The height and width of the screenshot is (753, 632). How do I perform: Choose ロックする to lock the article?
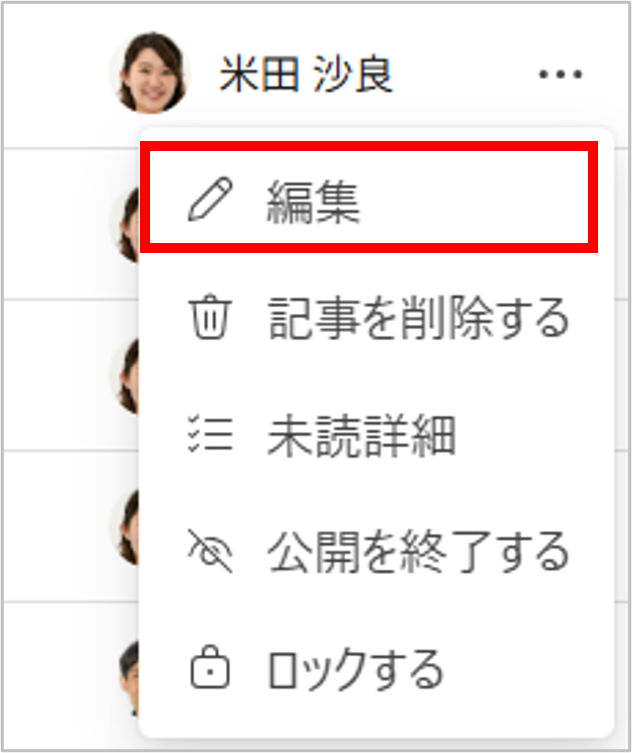pos(377,668)
